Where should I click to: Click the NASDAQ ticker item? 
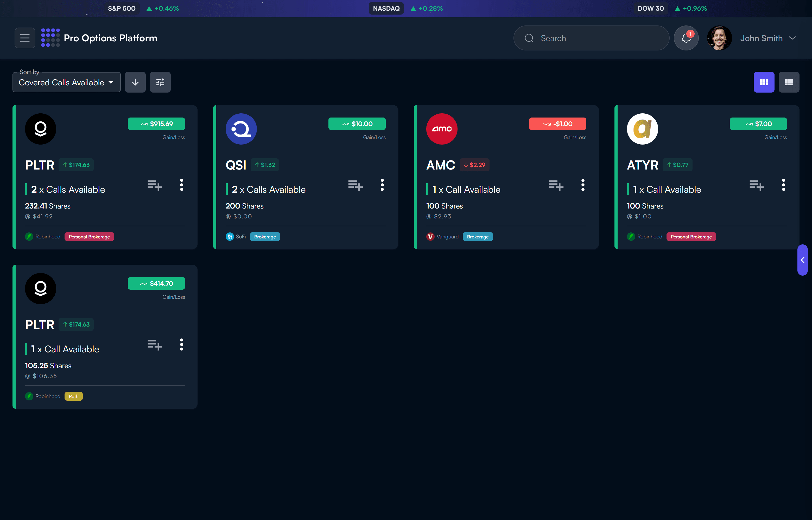[x=386, y=8]
